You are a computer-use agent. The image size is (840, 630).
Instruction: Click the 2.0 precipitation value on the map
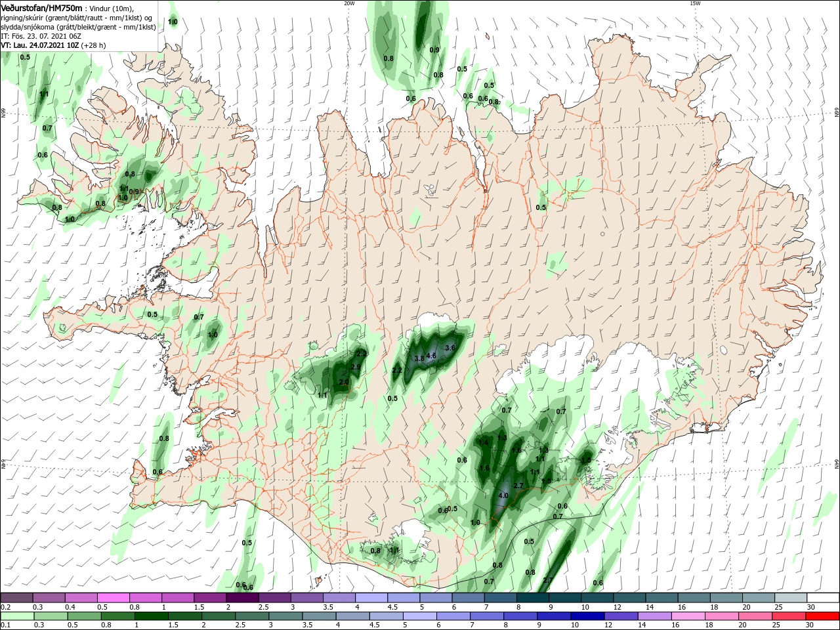click(344, 382)
